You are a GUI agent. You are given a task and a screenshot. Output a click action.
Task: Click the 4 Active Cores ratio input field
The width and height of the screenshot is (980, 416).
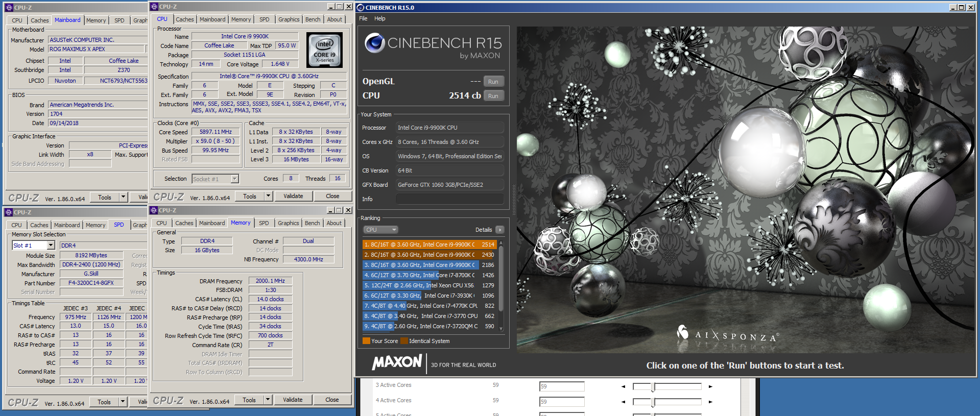(x=562, y=402)
